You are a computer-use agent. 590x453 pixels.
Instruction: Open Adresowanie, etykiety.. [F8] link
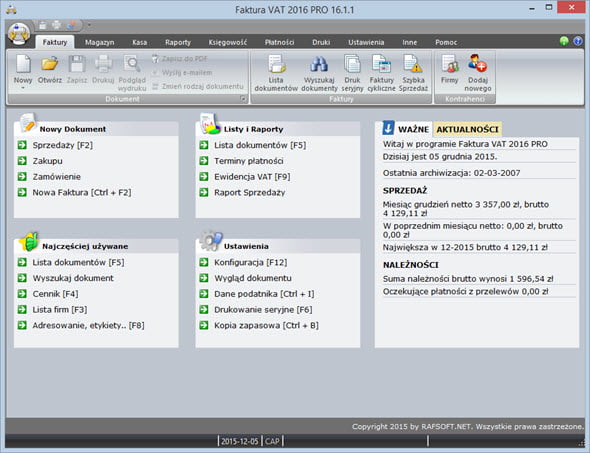88,325
